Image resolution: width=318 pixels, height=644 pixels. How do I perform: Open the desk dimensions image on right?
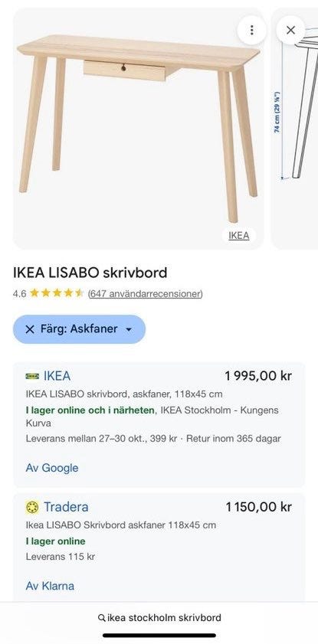click(295, 129)
